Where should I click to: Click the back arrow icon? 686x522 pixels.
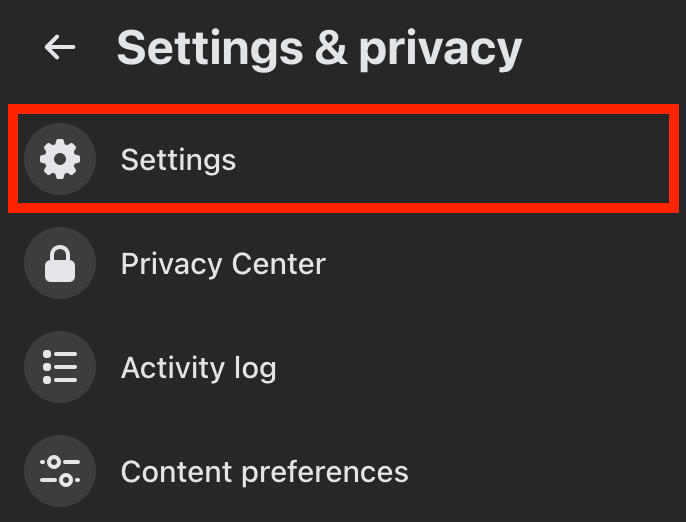[60, 47]
